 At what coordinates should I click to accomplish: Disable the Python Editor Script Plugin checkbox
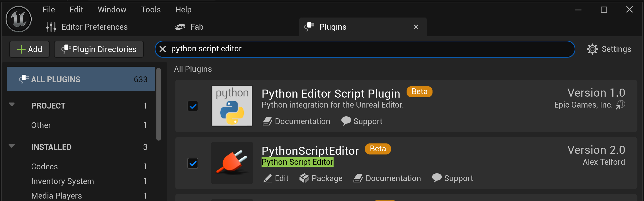click(193, 106)
